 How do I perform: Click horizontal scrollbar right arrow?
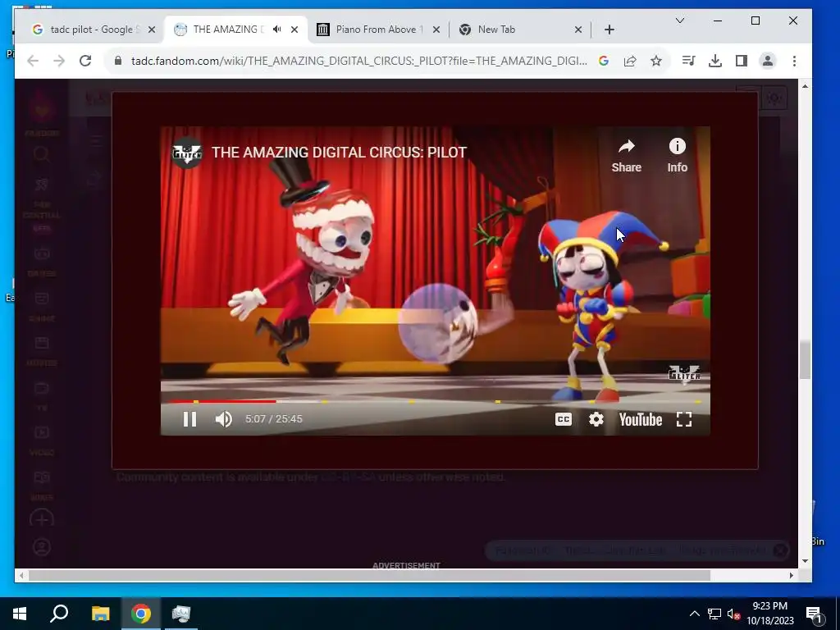pyautogui.click(x=792, y=575)
